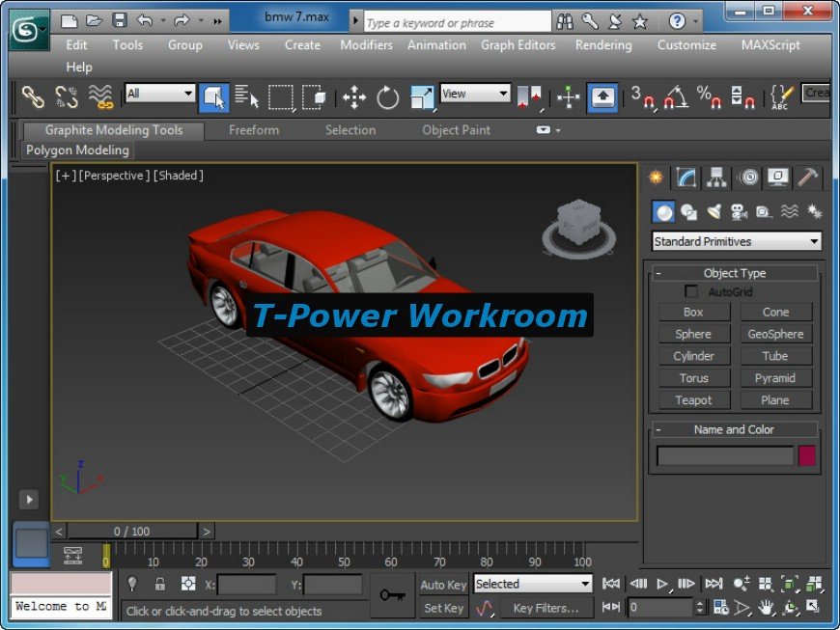The image size is (840, 630).
Task: Select the Lights category icon
Action: pyautogui.click(x=714, y=212)
